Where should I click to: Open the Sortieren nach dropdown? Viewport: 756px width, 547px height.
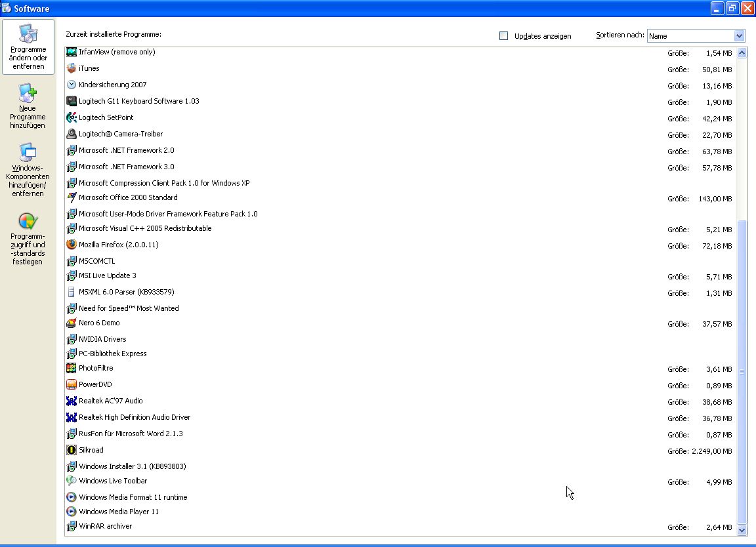coord(739,36)
